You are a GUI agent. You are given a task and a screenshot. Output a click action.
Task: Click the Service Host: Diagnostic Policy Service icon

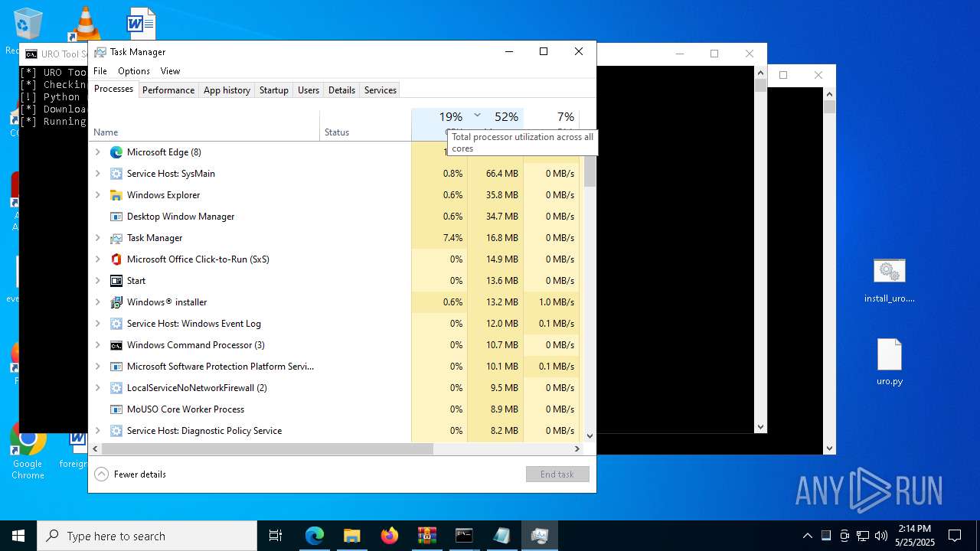point(116,431)
